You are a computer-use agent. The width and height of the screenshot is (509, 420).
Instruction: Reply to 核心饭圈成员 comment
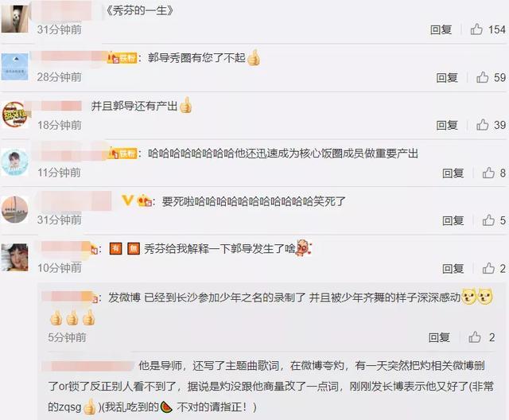pos(453,173)
